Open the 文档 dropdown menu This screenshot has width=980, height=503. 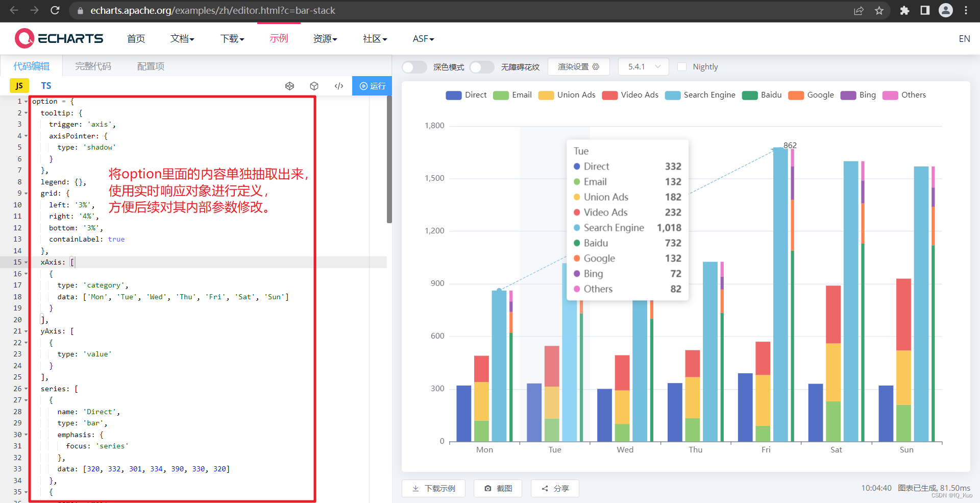coord(182,39)
